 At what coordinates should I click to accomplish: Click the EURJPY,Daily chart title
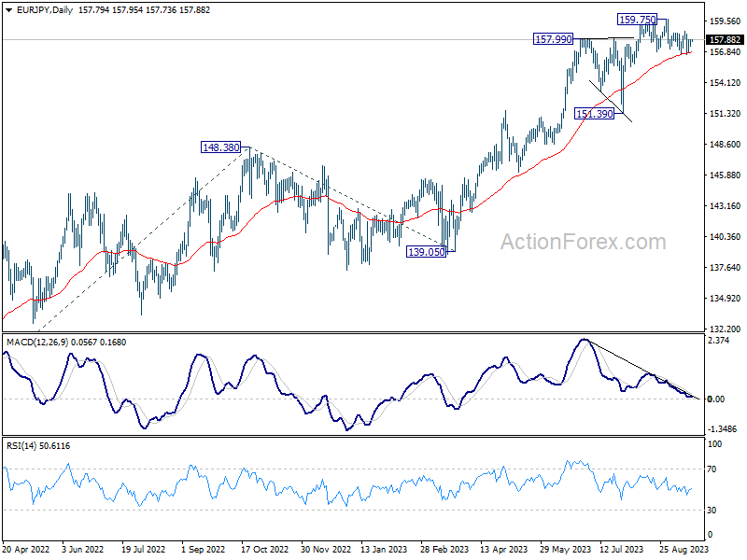point(45,10)
